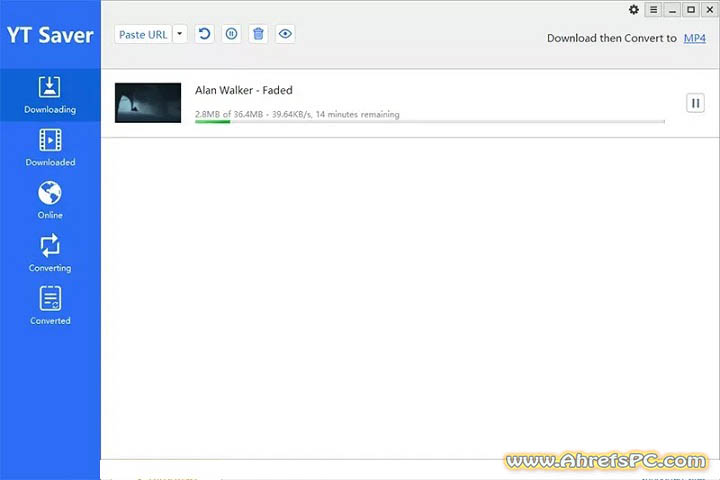Image resolution: width=720 pixels, height=480 pixels.
Task: Click the Alan Walker - Faded title
Action: tap(244, 90)
